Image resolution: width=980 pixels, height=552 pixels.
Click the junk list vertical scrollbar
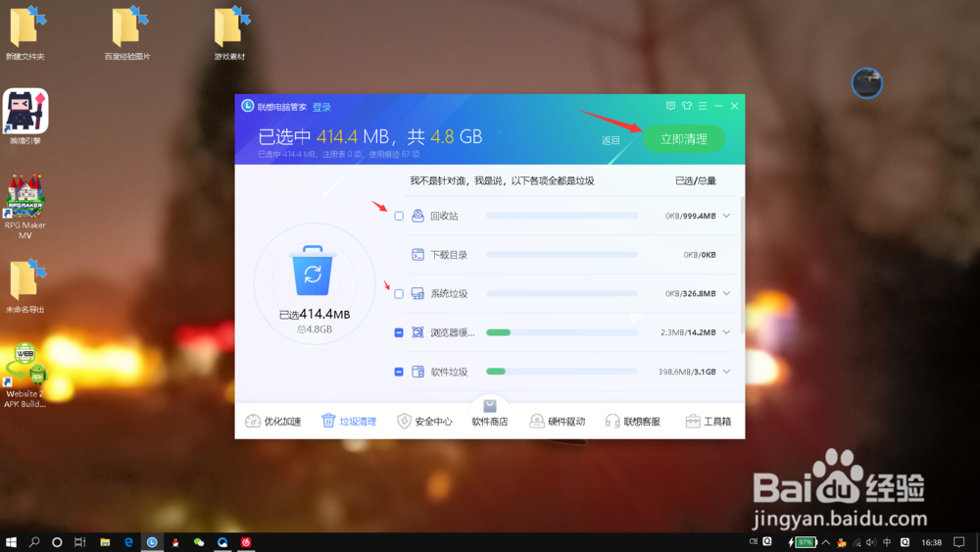742,265
